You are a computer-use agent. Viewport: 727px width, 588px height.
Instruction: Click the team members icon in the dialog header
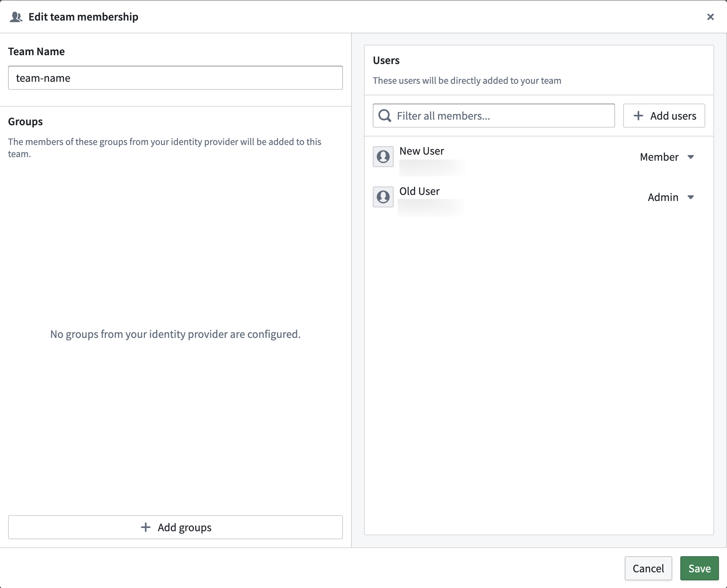(16, 17)
